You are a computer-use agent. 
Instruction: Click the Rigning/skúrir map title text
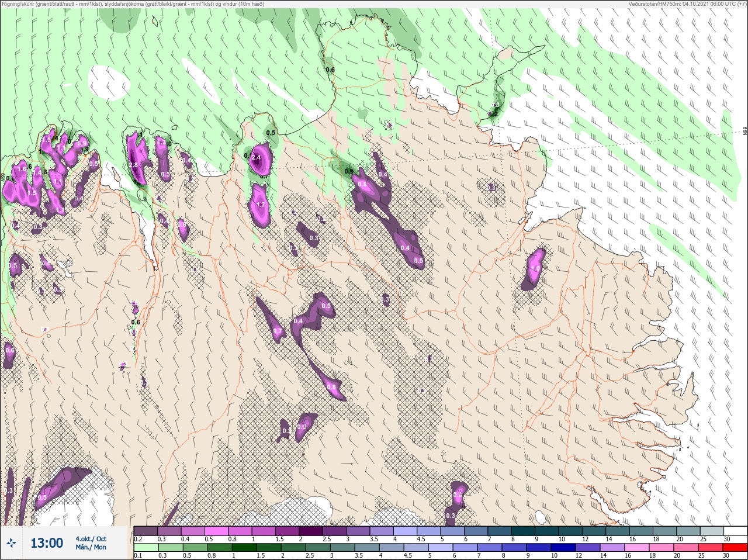point(133,4)
